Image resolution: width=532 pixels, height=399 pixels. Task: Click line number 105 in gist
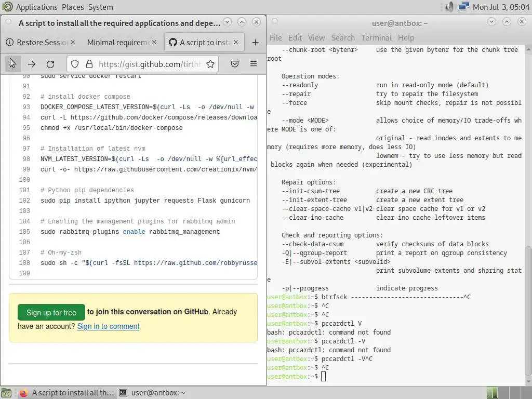(x=25, y=232)
